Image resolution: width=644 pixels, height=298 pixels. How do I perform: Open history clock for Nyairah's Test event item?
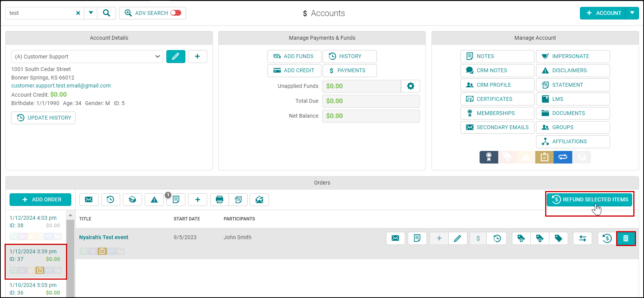(497, 238)
